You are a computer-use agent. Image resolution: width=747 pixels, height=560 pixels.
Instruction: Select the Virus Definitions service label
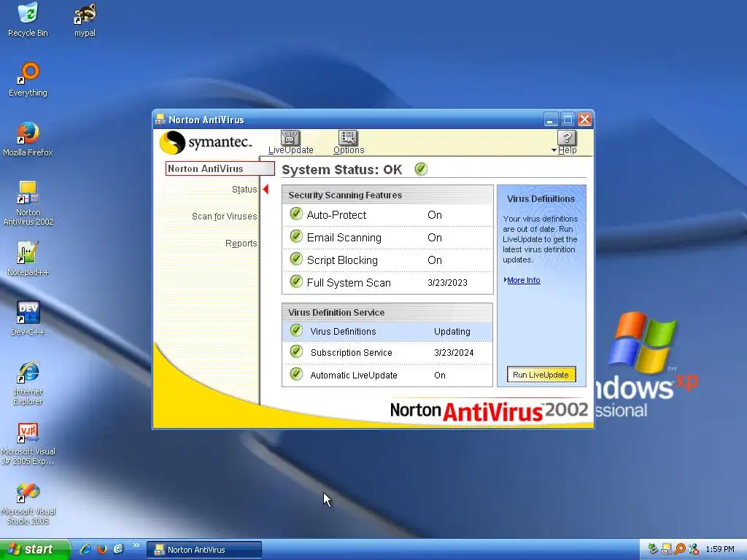[x=343, y=332]
